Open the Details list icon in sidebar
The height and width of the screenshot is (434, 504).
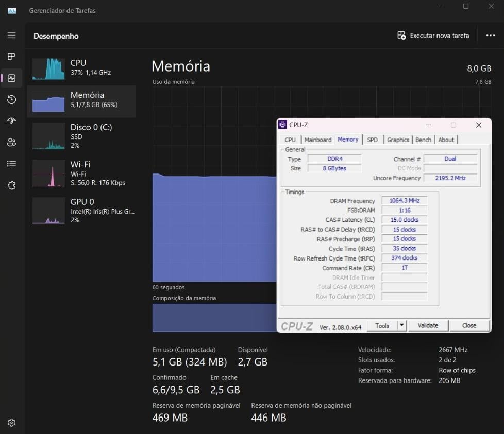click(11, 164)
